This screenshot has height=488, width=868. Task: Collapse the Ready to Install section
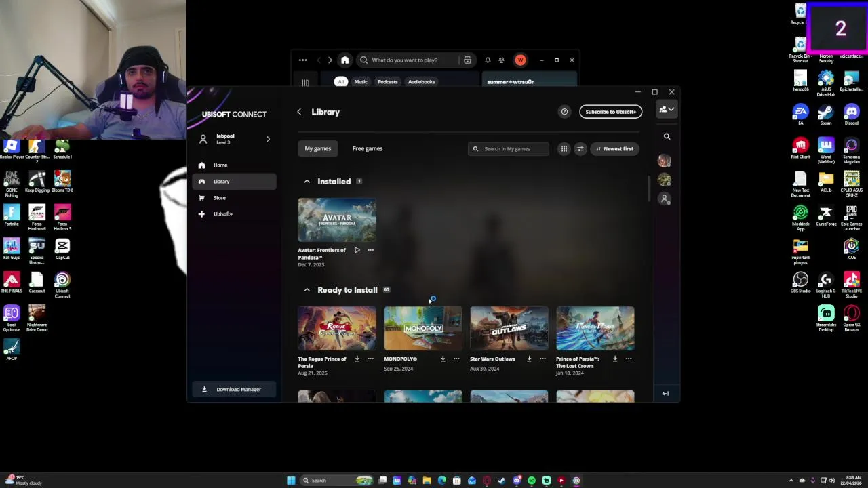coord(307,290)
